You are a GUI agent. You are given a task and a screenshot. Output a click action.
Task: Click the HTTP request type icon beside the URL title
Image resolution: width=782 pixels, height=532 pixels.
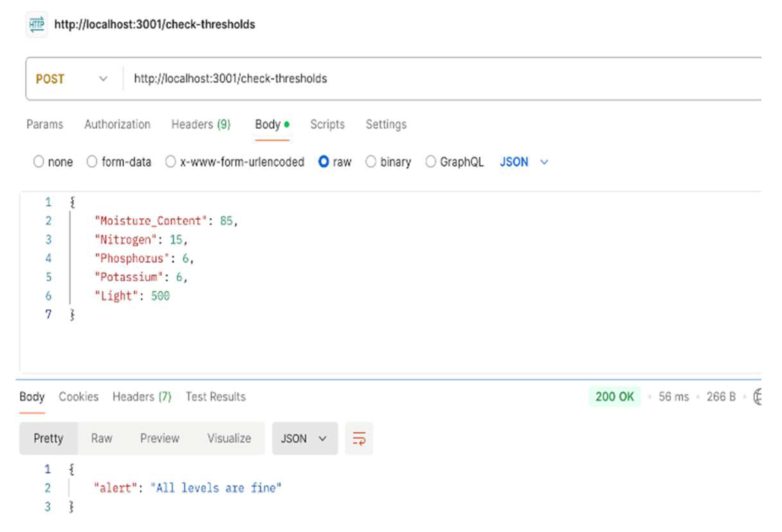(x=37, y=24)
